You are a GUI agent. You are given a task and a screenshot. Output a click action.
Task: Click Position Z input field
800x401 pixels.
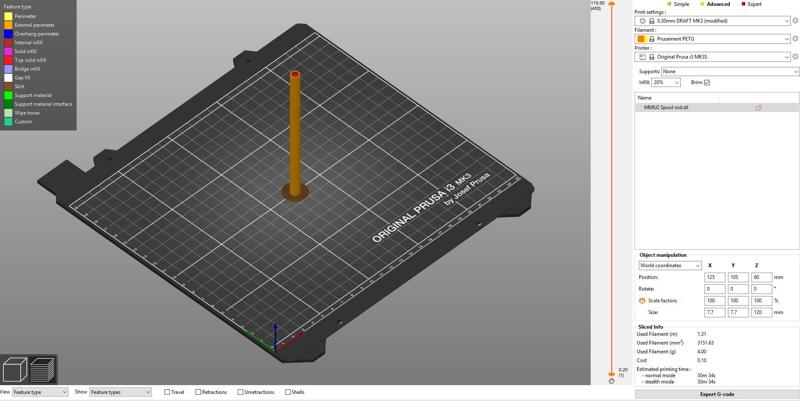(x=761, y=277)
